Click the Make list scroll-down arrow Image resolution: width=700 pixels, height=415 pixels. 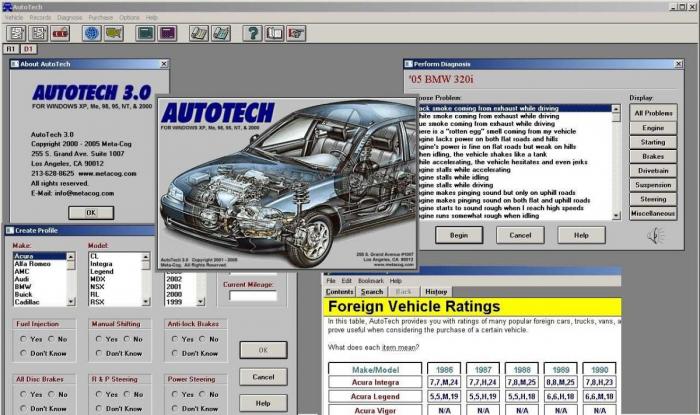[x=71, y=302]
